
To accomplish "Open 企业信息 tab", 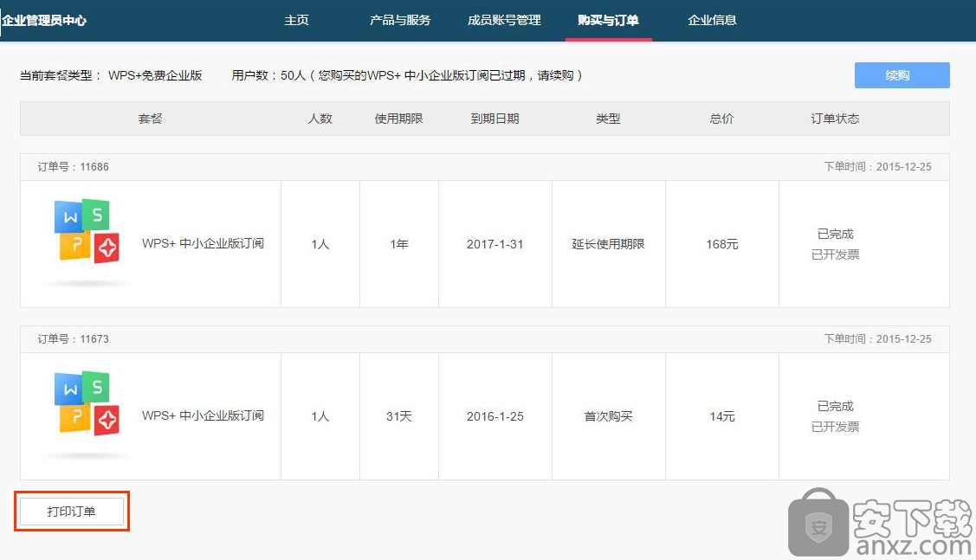I will (712, 21).
